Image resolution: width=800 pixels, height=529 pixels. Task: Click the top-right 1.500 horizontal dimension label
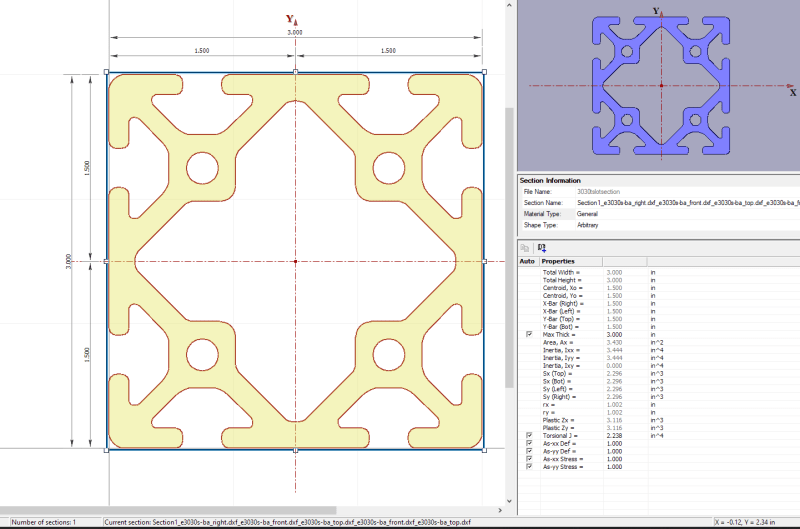tap(388, 51)
